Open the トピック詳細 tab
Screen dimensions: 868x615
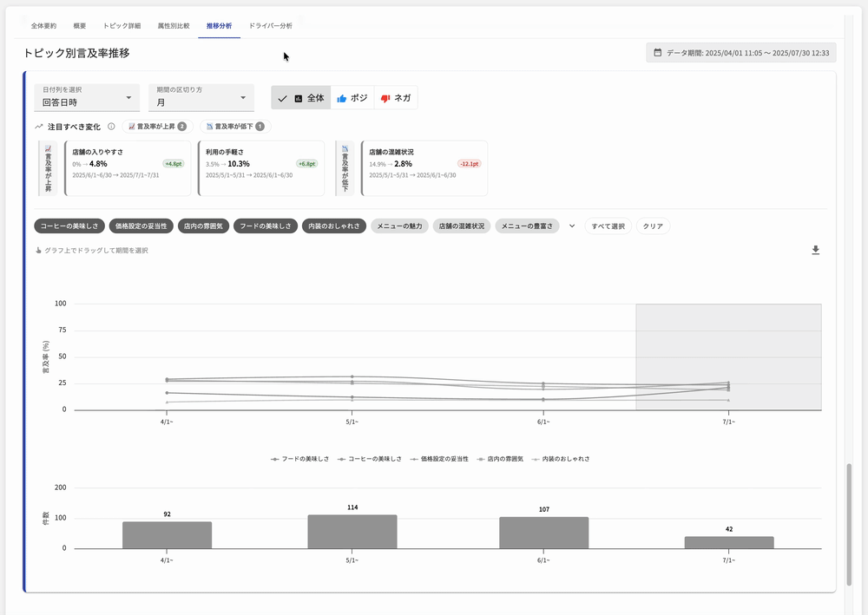(122, 26)
